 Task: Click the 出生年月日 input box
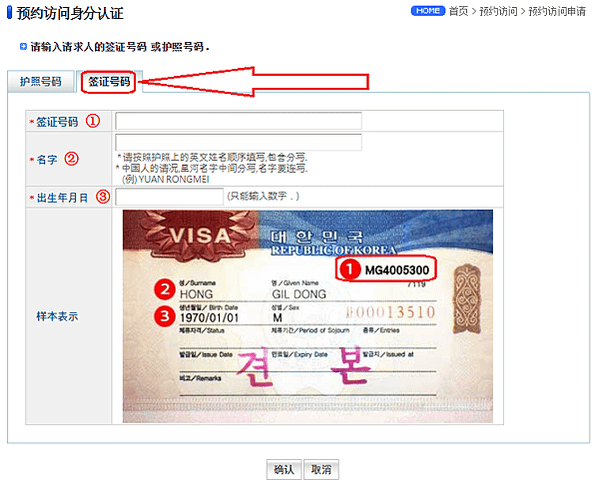point(169,197)
